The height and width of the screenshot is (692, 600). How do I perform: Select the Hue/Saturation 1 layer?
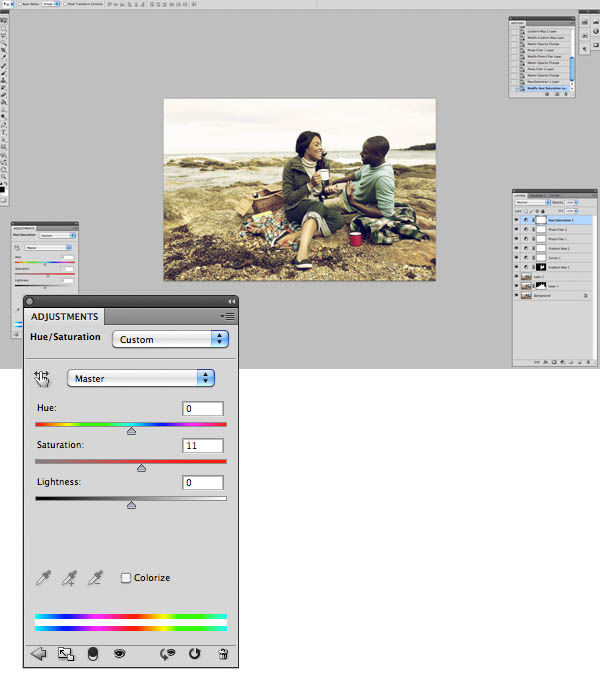coord(560,219)
